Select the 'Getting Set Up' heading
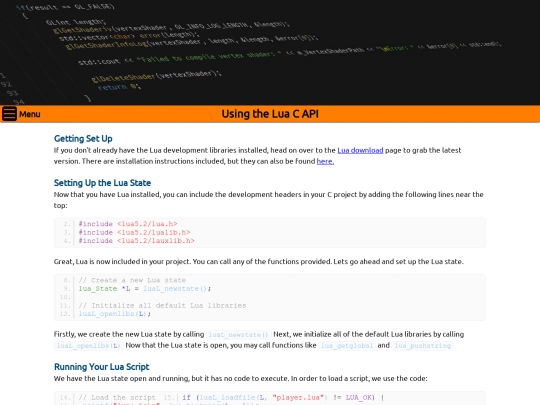Viewport: 540px width, 405px height. [83, 138]
